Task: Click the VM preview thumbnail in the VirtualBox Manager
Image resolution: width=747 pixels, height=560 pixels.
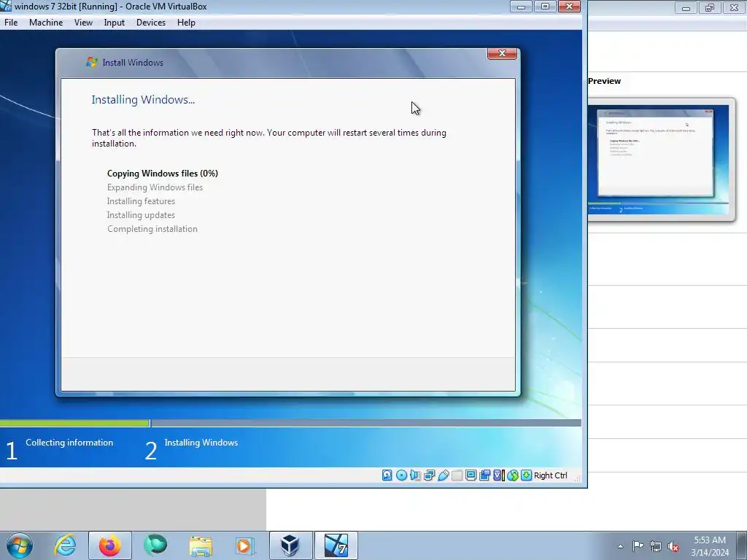Action: (659, 160)
